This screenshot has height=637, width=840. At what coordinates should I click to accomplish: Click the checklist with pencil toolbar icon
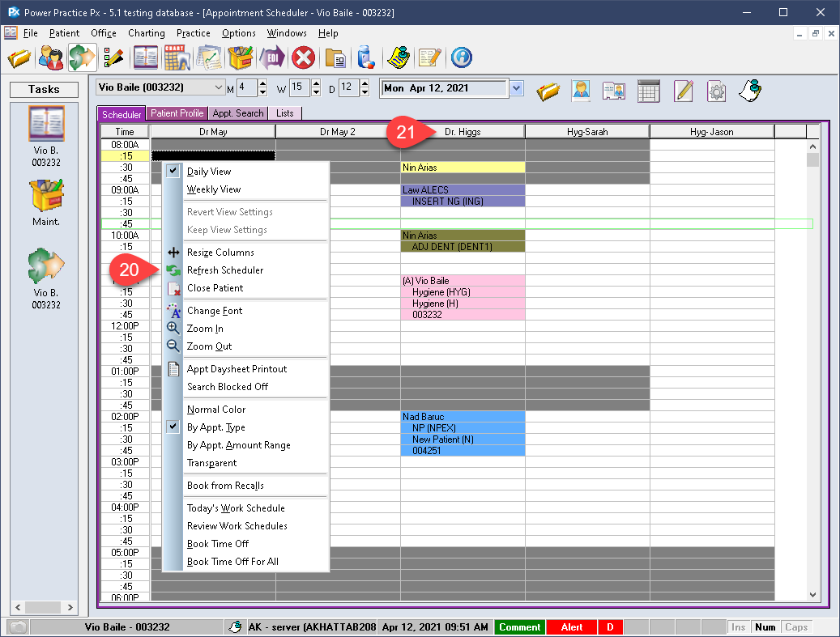pos(113,57)
